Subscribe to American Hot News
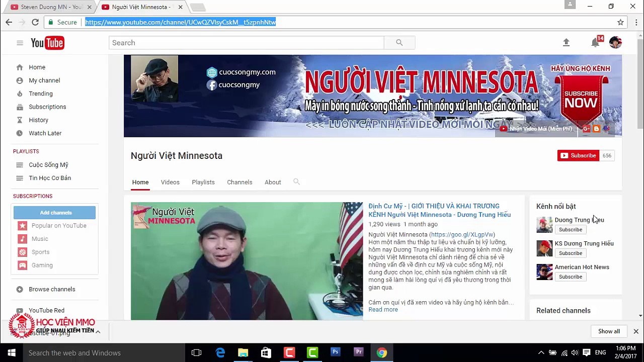Viewport: 644px width, 362px height. (571, 277)
